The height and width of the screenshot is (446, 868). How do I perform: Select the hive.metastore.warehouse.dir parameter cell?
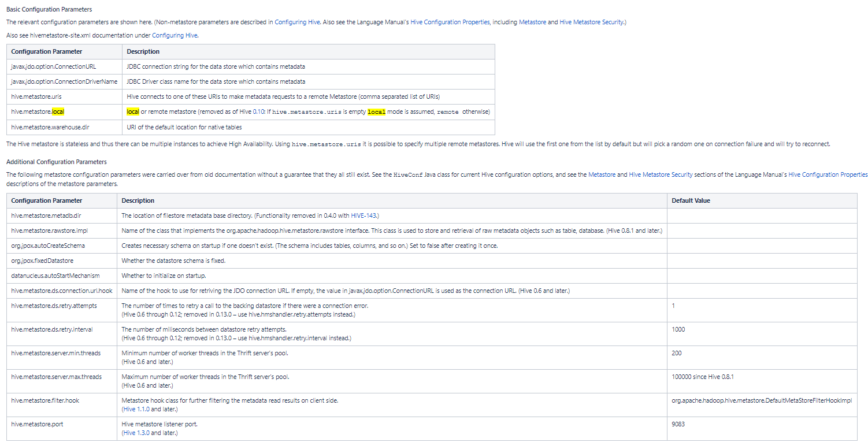[x=65, y=127]
